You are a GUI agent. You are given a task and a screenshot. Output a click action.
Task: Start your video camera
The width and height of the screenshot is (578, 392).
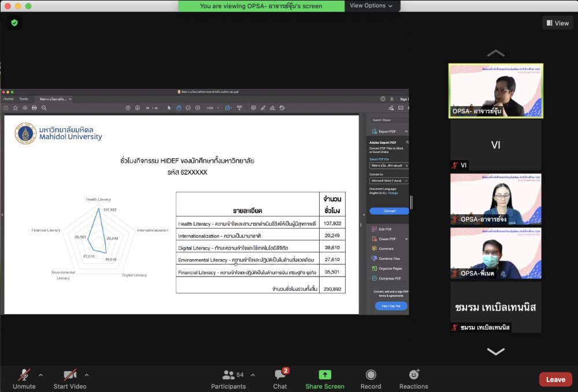click(x=70, y=375)
